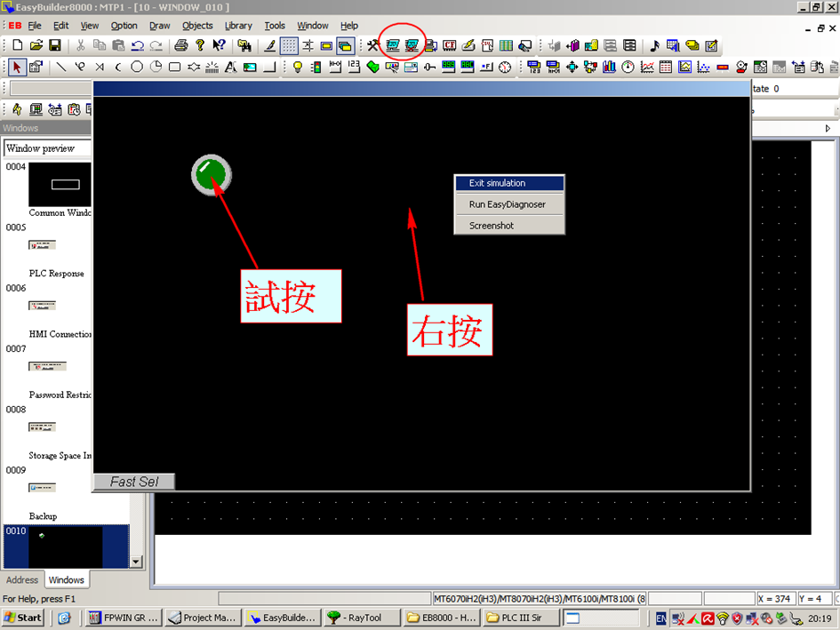
Task: Run EasyDiagnoser from the context menu
Action: pyautogui.click(x=509, y=203)
